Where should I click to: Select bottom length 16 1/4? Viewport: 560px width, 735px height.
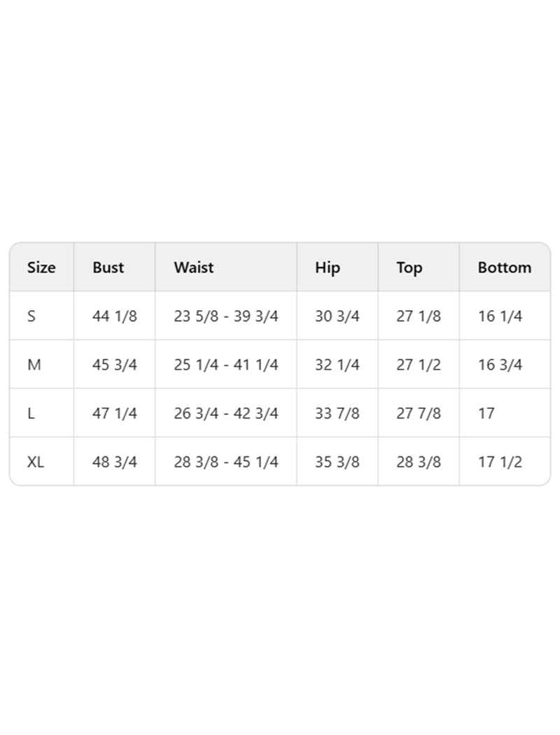pyautogui.click(x=500, y=316)
